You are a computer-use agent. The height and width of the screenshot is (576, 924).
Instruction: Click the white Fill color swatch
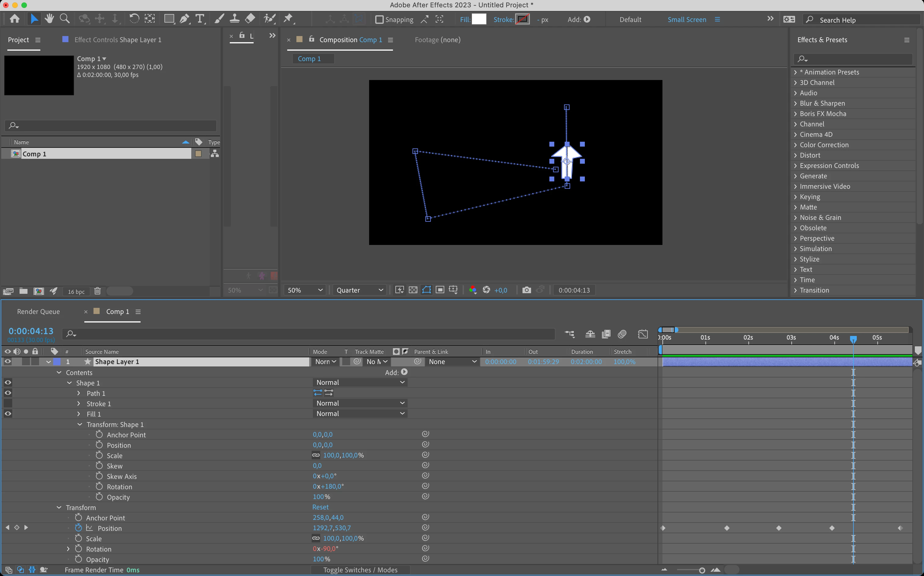coord(479,19)
